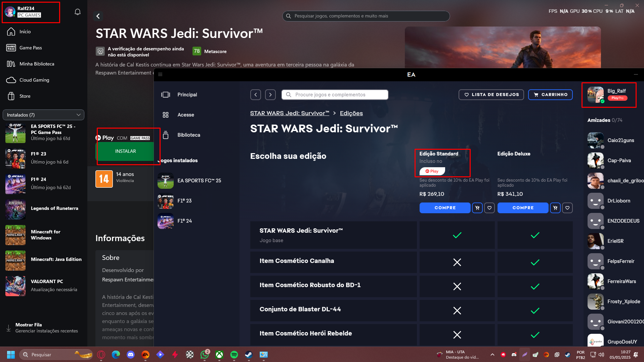Buy Edição Deluxe with COMPRE button
This screenshot has height=362, width=644.
click(523, 208)
